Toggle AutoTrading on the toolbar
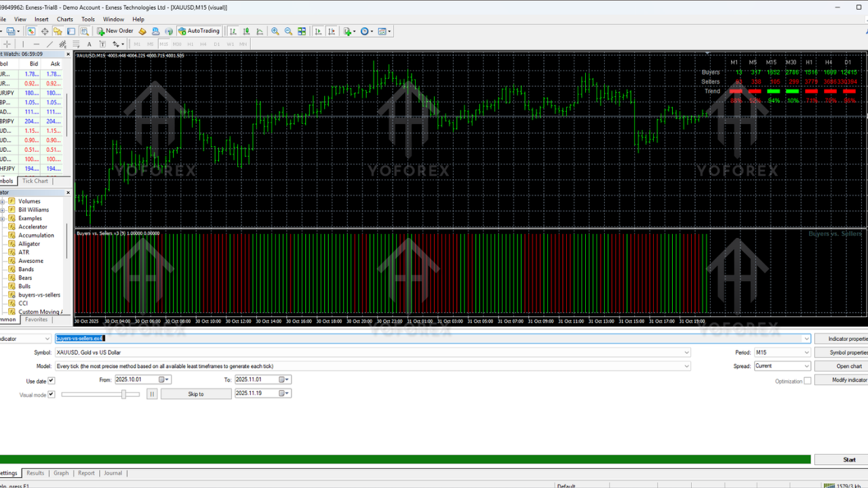868x488 pixels. (199, 31)
